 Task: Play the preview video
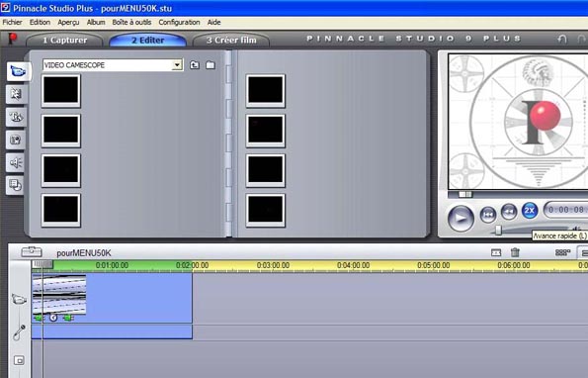(x=461, y=218)
